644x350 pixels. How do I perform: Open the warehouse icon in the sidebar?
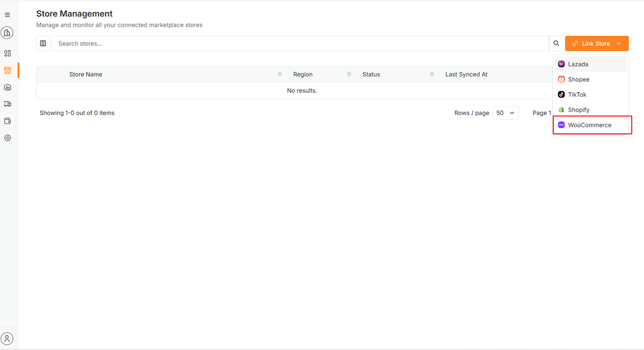[x=8, y=87]
